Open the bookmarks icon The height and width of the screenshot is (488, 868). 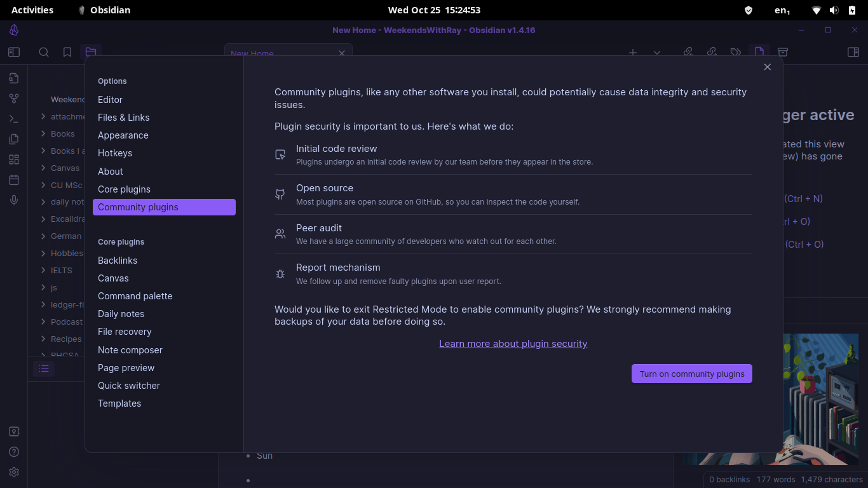click(67, 52)
